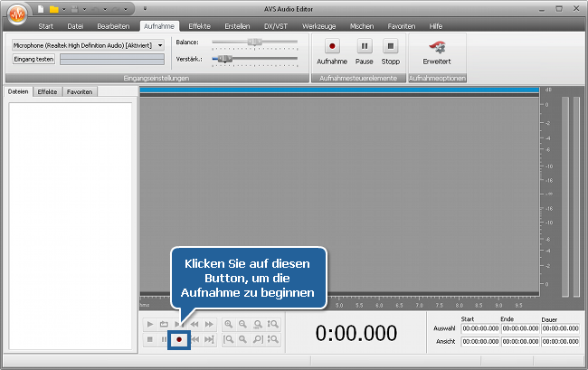Jump to the beginning with skip-back button
This screenshot has width=588, height=370.
(x=195, y=339)
